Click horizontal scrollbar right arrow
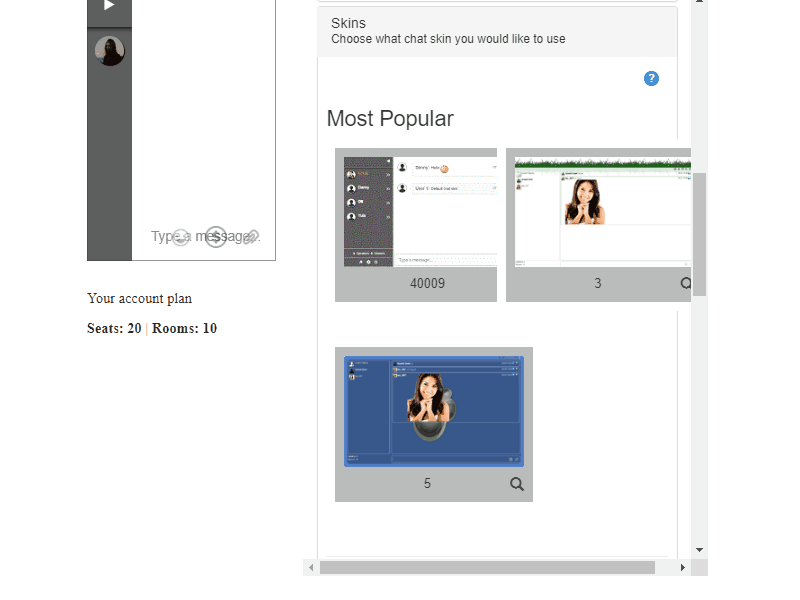The height and width of the screenshot is (600, 800). coord(683,567)
